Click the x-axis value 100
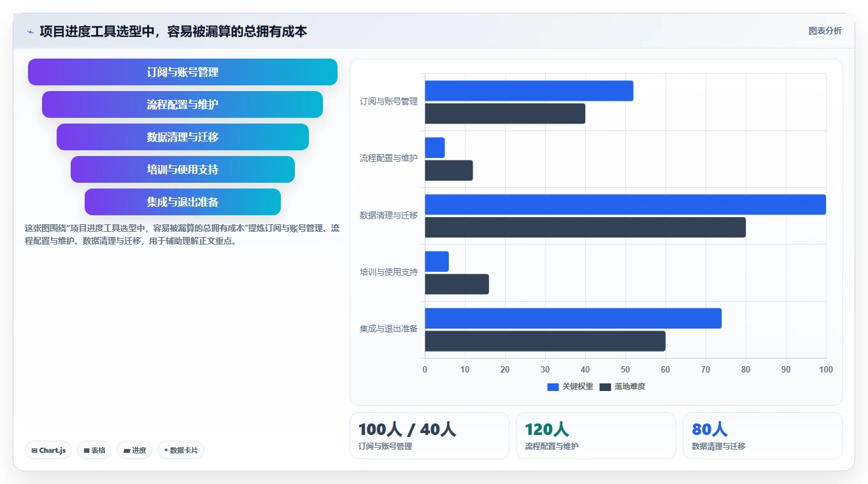 tap(826, 370)
